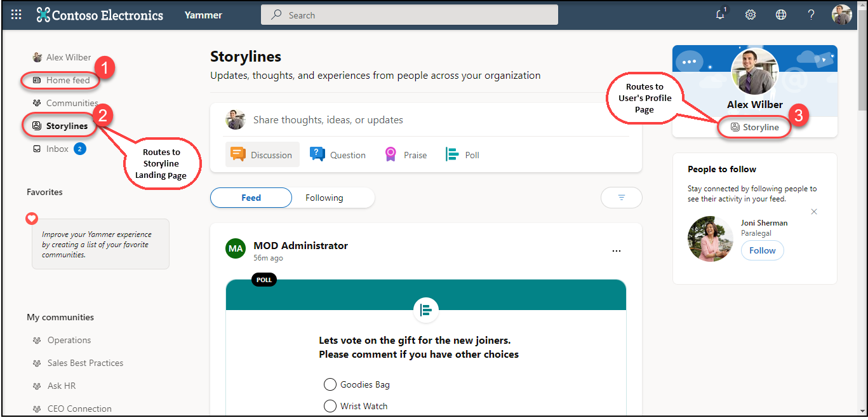This screenshot has width=868, height=420.
Task: Select the Poll post type icon
Action: tap(452, 154)
